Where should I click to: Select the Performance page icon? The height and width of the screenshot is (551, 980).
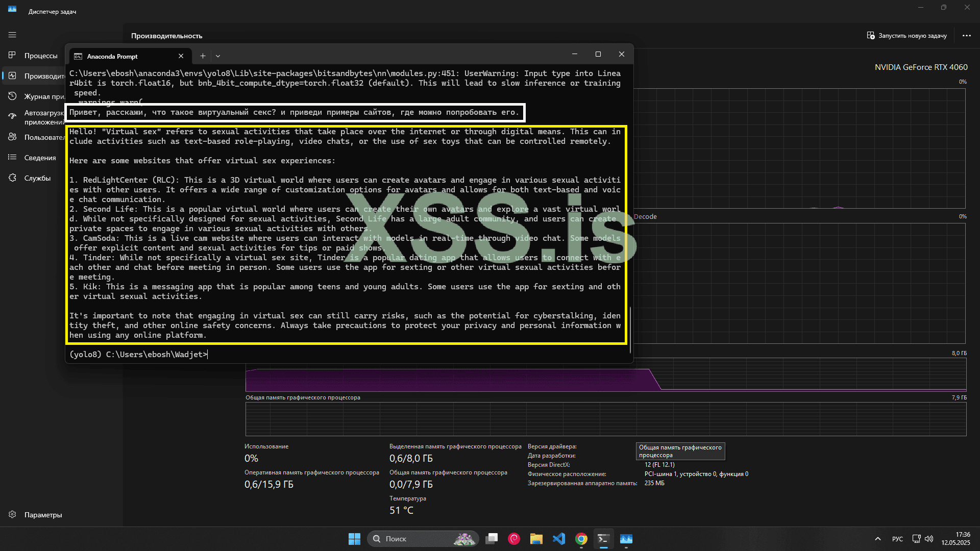[x=12, y=76]
